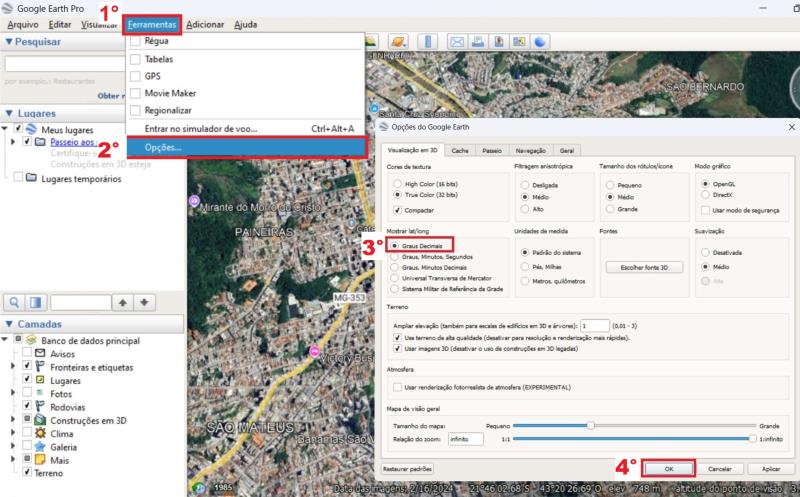Open the Arquivo menu

point(23,24)
